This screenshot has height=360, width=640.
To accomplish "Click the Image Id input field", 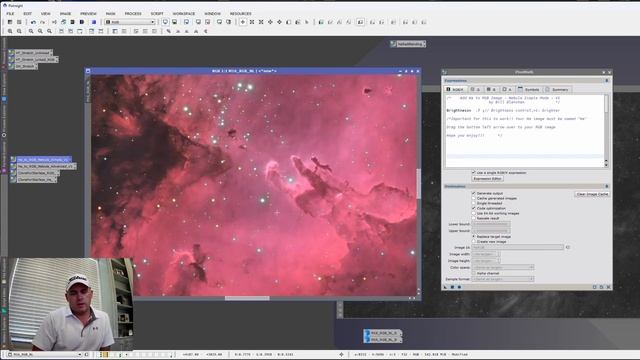I will (518, 247).
